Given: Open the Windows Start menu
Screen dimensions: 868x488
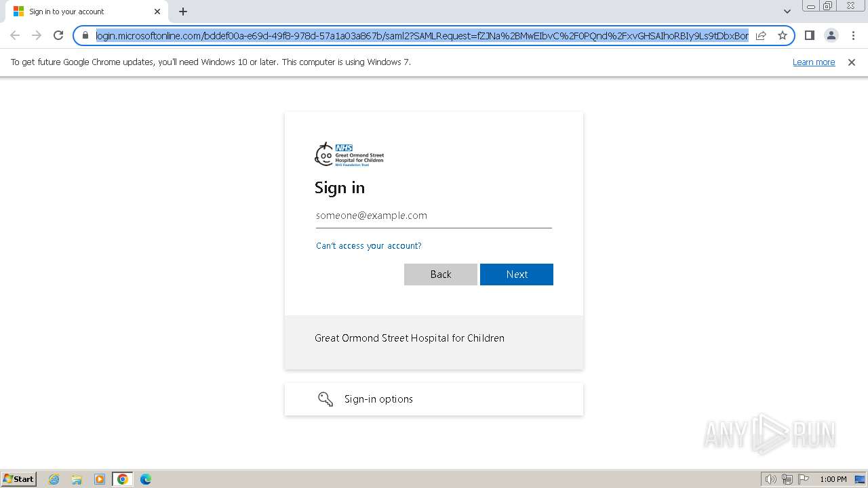Looking at the screenshot, I should (19, 479).
